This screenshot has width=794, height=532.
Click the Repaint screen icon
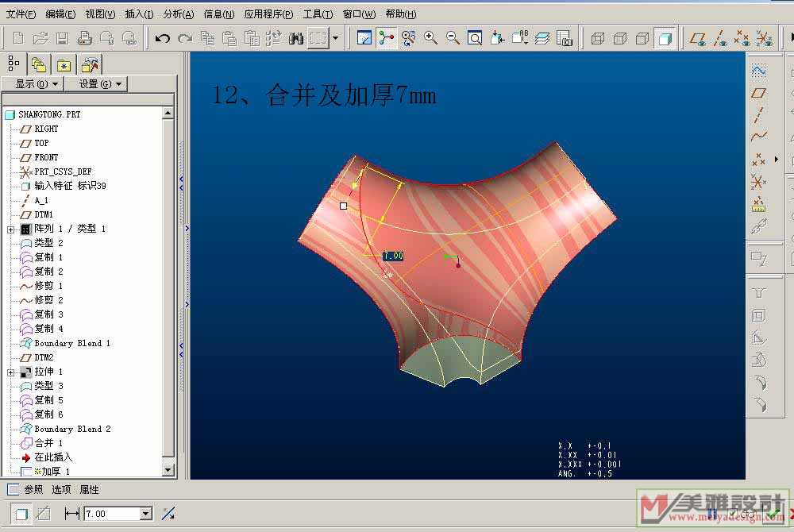coord(364,38)
